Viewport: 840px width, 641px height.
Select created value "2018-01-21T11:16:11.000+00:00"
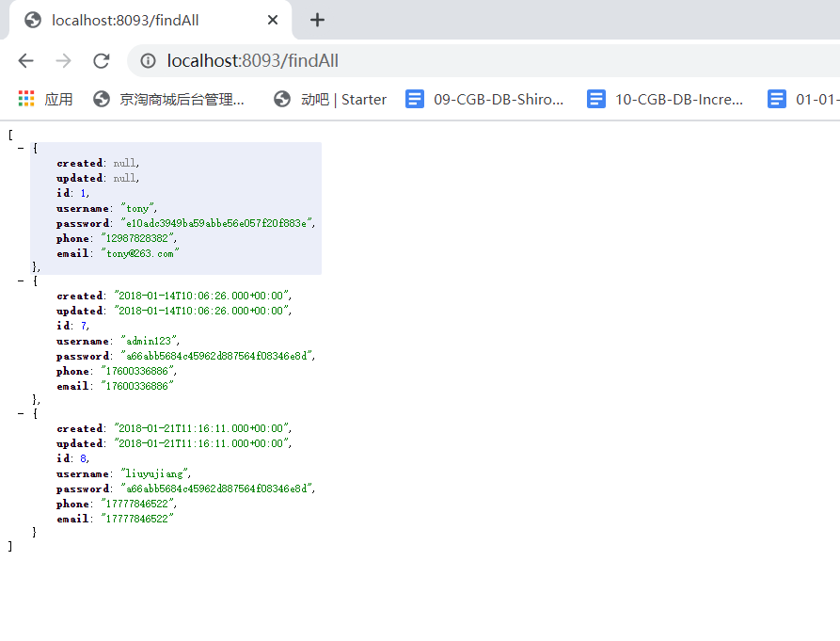[201, 429]
